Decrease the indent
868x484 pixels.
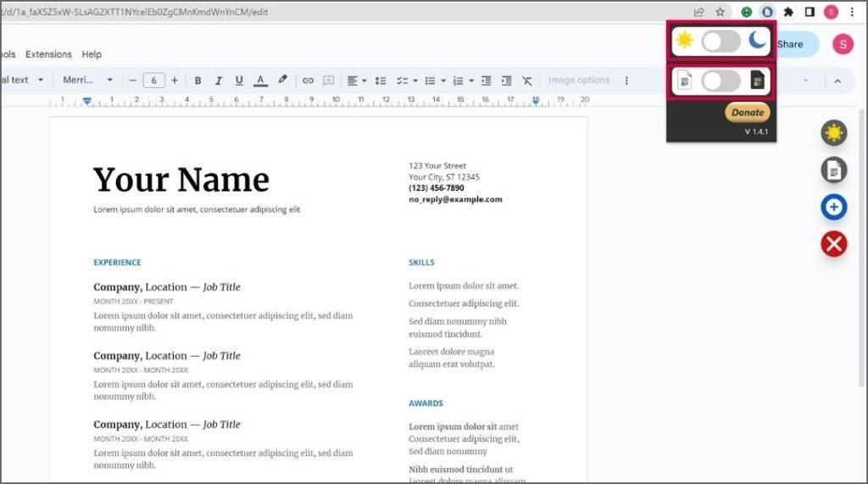coord(486,81)
